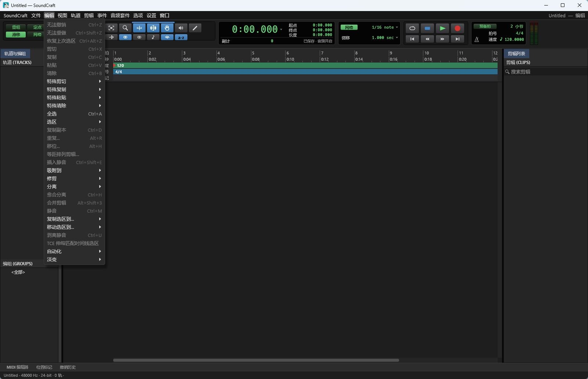Click the rewind button
588x379 pixels.
[x=427, y=39]
